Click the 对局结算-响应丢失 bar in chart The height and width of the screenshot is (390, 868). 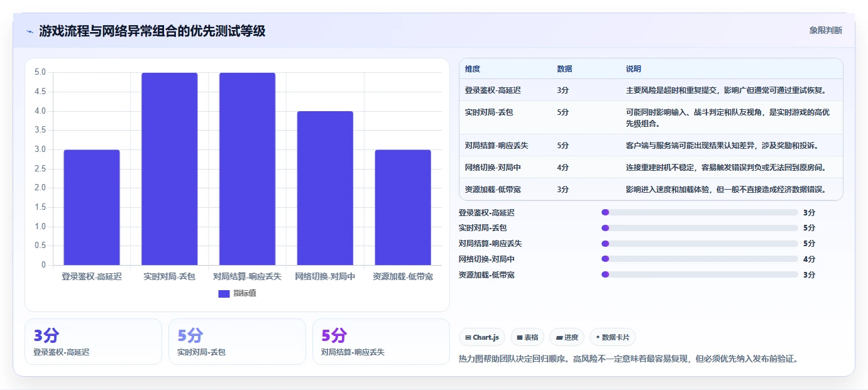point(247,169)
